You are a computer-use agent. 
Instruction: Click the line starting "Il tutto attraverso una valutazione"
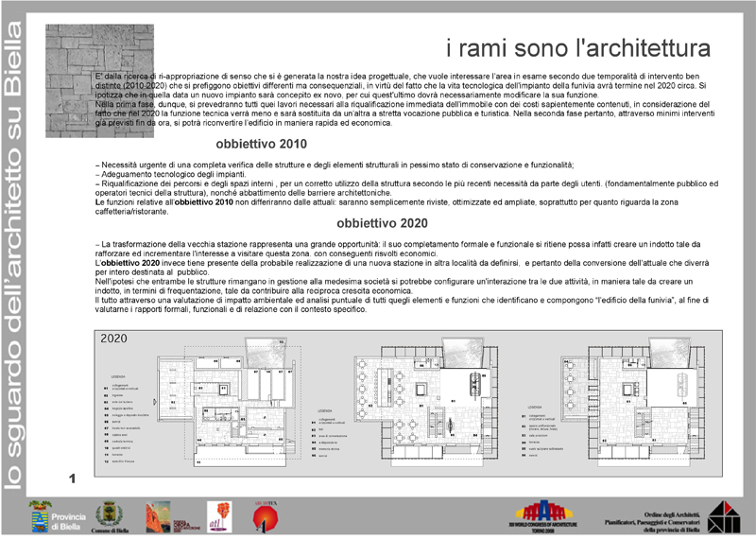403,300
